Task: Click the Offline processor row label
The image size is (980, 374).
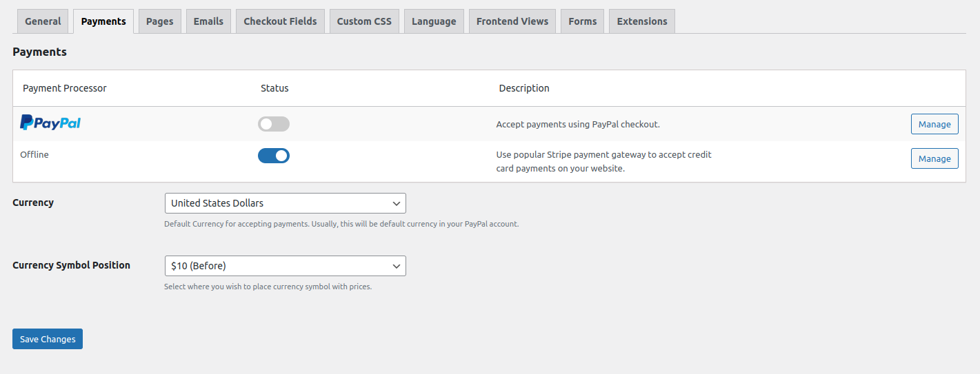Action: click(34, 155)
